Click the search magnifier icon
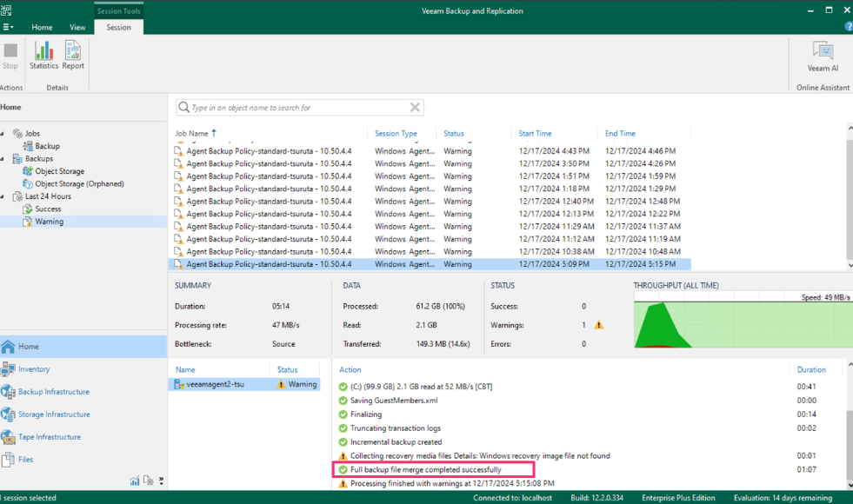 pyautogui.click(x=183, y=107)
